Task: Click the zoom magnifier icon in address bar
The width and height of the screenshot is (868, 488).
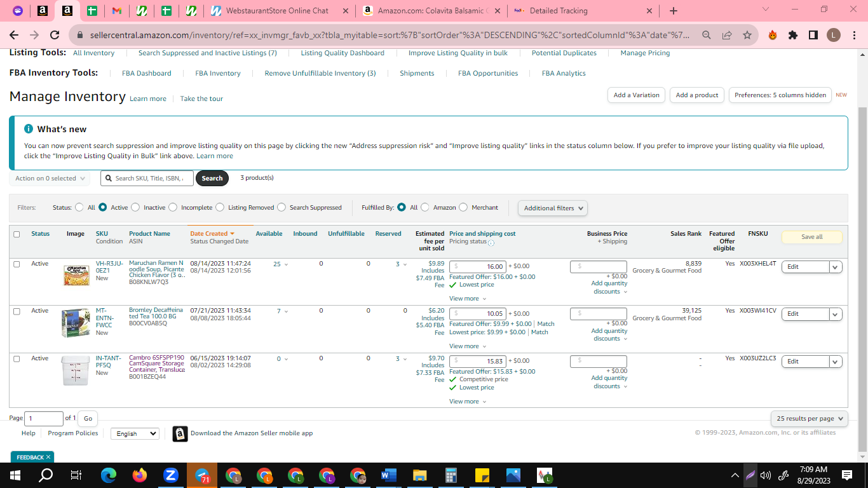Action: 706,36
